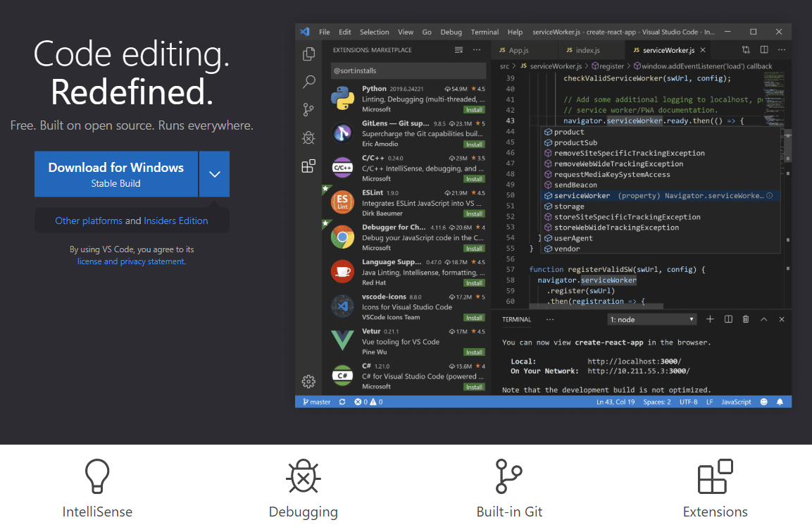
Task: Click the master branch in status bar
Action: click(x=316, y=402)
